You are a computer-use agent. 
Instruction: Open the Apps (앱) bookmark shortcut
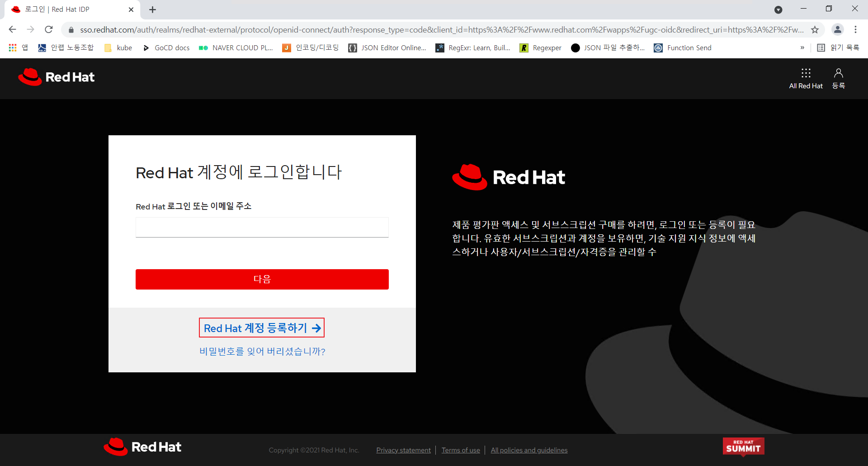(x=18, y=48)
